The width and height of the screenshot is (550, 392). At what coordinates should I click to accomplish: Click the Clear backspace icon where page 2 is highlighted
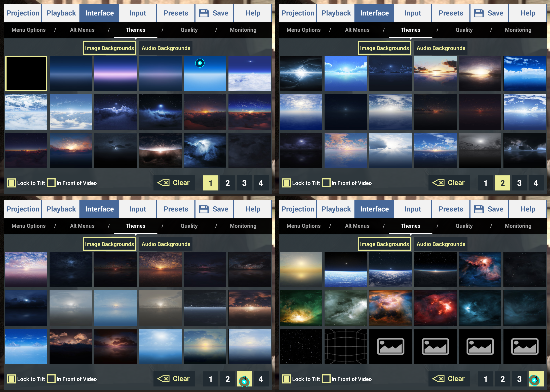point(438,183)
